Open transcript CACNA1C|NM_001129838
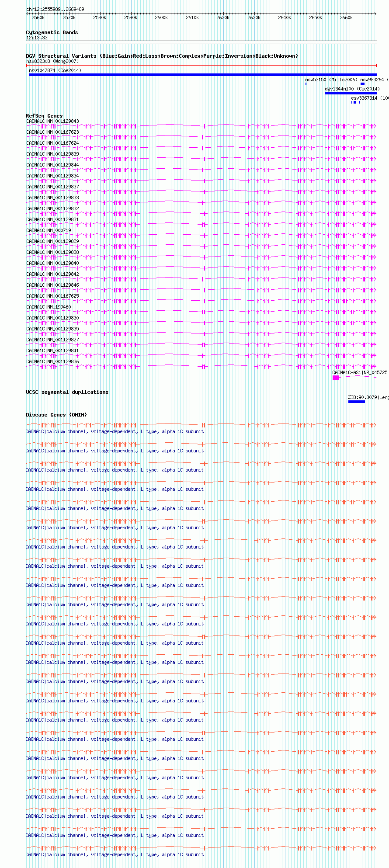The image size is (389, 868). tap(52, 253)
